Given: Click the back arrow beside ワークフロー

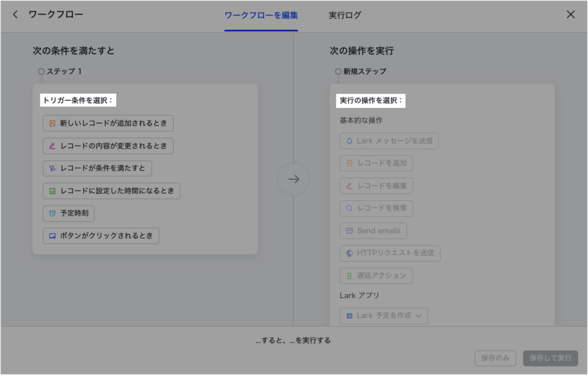Looking at the screenshot, I should coord(15,14).
